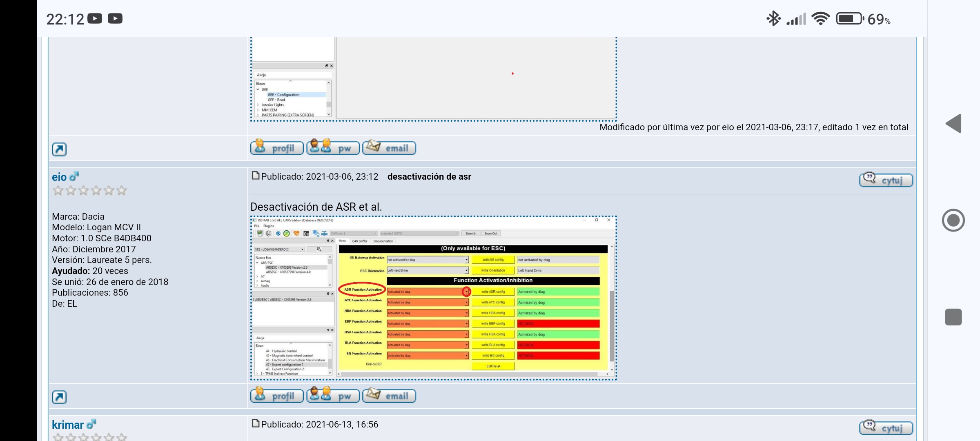
Task: Tap the battery indicator in status bar
Action: pyautogui.click(x=849, y=19)
